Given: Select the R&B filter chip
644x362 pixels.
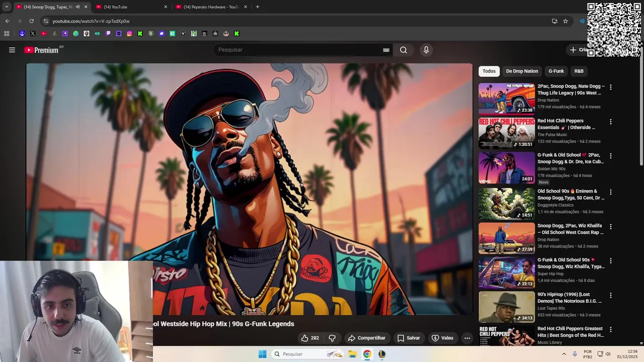Looking at the screenshot, I should [579, 71].
